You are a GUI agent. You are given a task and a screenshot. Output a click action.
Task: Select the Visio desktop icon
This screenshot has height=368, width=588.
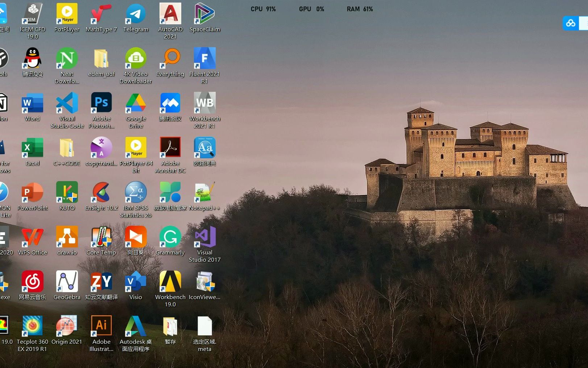(136, 285)
